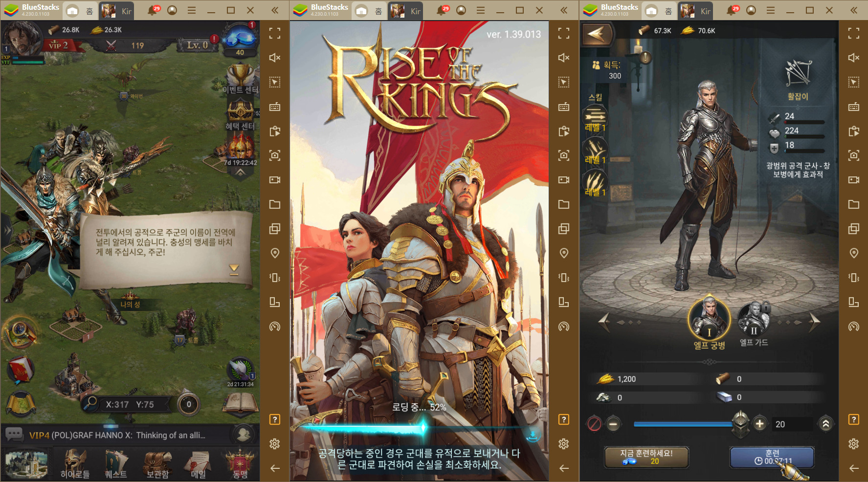This screenshot has width=868, height=482.
Task: Click second skill icon Level 1
Action: tap(595, 150)
